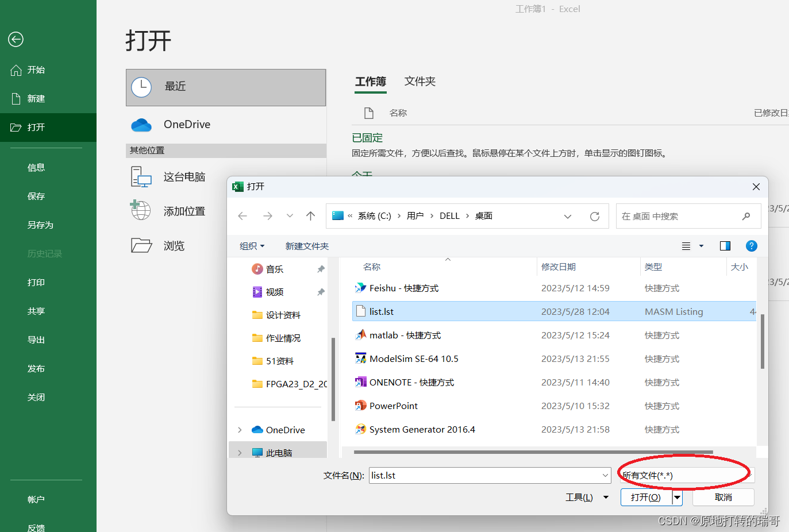789x532 pixels.
Task: Expand the address bar history dropdown
Action: pyautogui.click(x=568, y=217)
